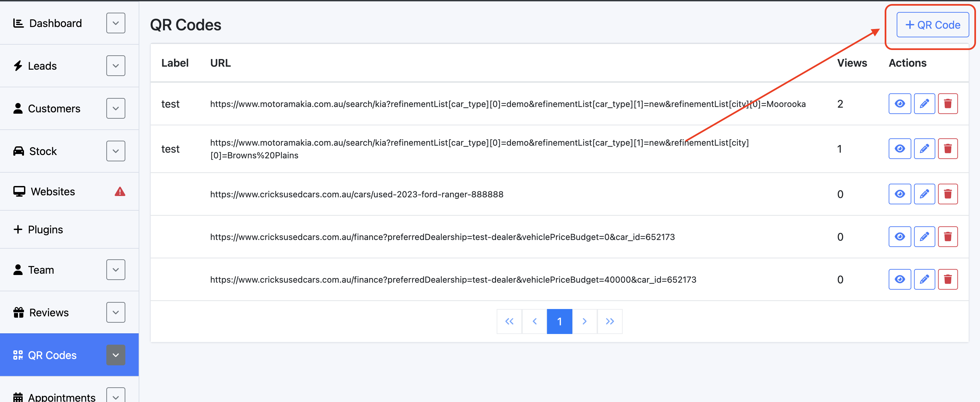Delete the Browns Plains QR code row
The width and height of the screenshot is (980, 402).
(947, 149)
